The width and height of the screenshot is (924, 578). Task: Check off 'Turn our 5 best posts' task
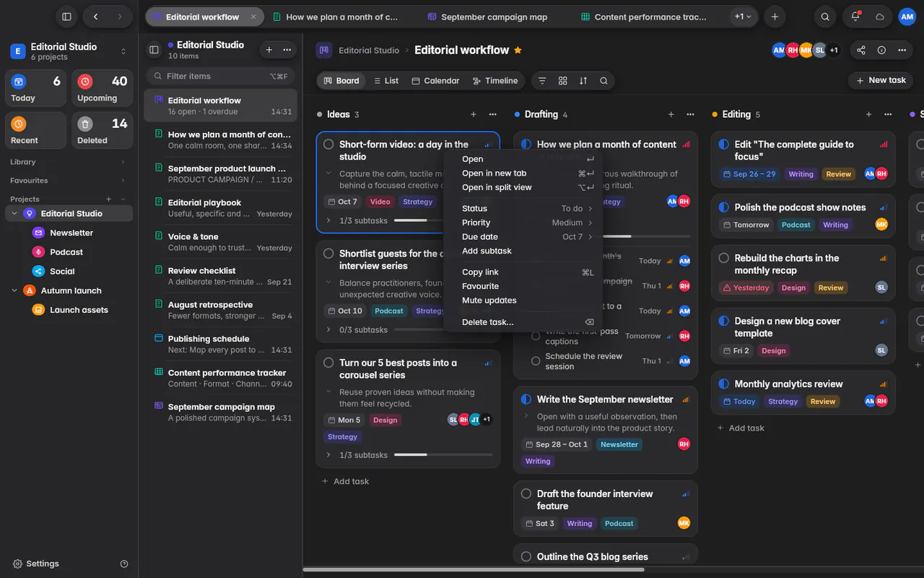coord(328,363)
